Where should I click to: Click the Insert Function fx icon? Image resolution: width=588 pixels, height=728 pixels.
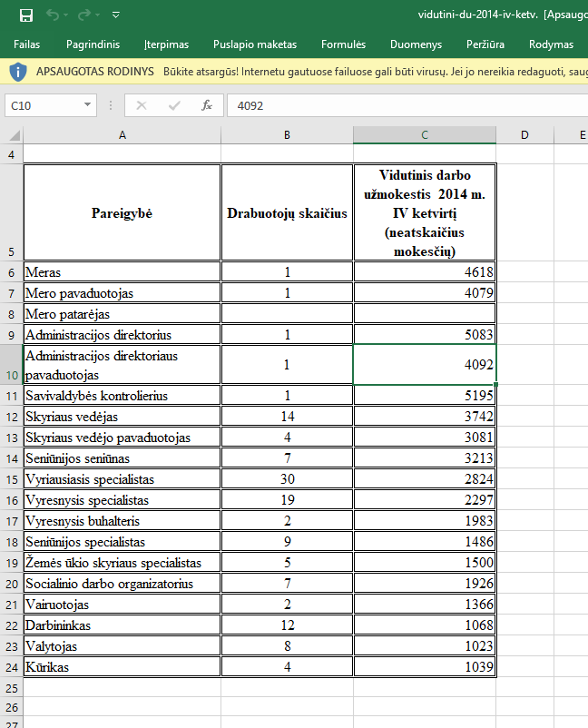click(207, 105)
